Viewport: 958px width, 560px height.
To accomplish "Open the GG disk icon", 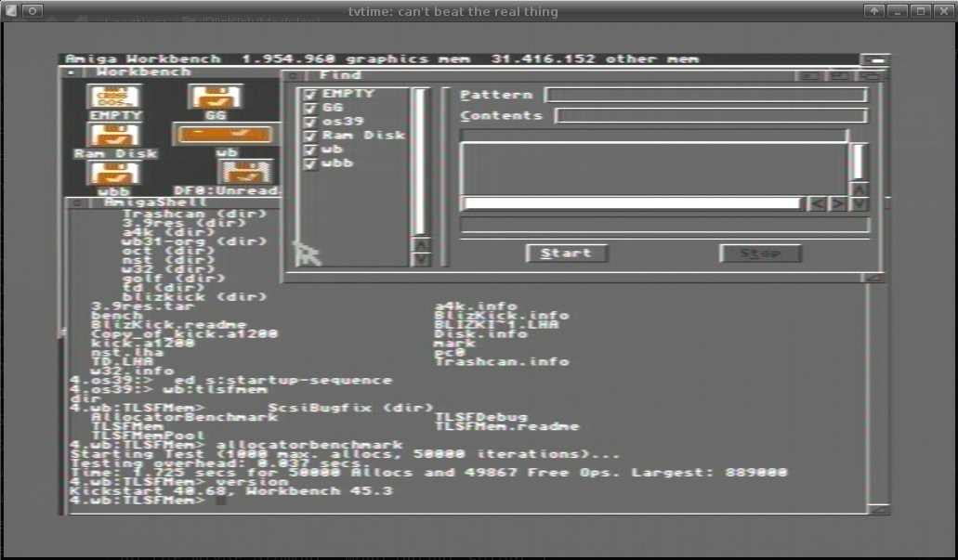I will coord(216,98).
